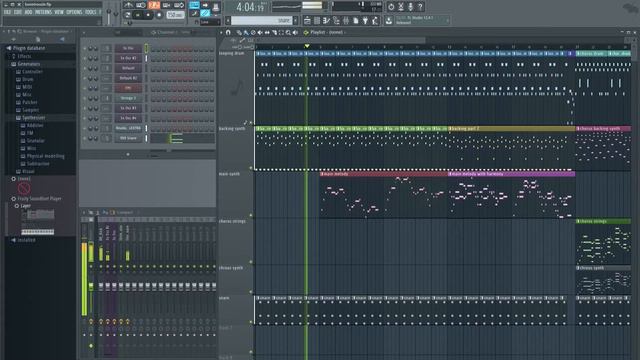
Task: Select the playlist slip tool
Action: coord(267,32)
